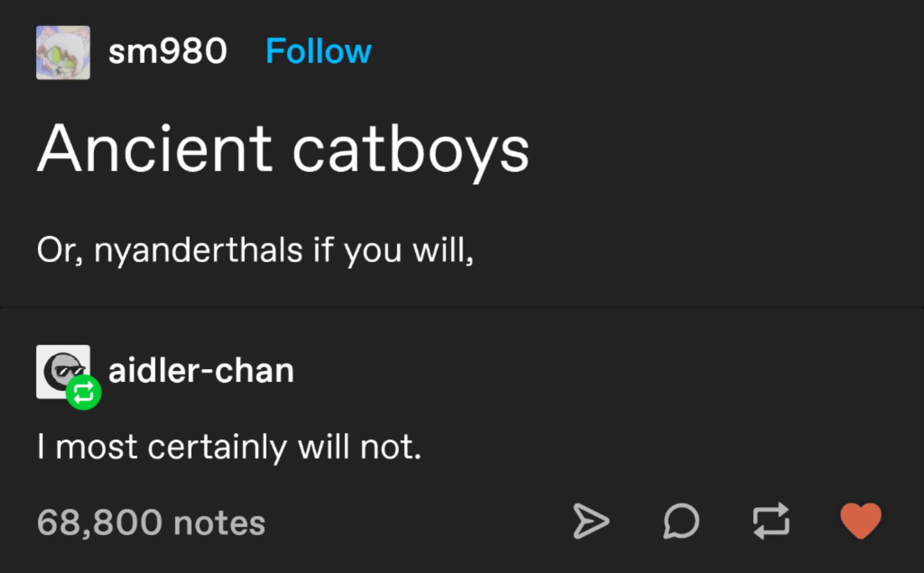Viewport: 924px width, 573px height.
Task: Click the green reblog badge on aidler-chan's avatar
Action: click(x=83, y=392)
